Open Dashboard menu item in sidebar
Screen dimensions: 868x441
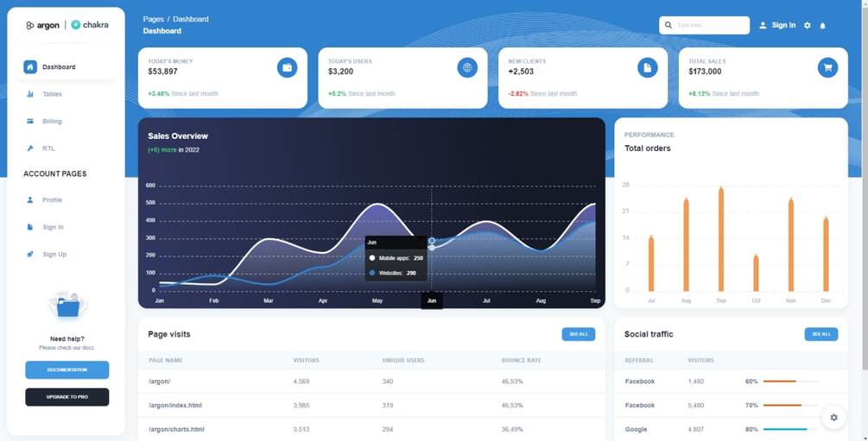click(67, 67)
